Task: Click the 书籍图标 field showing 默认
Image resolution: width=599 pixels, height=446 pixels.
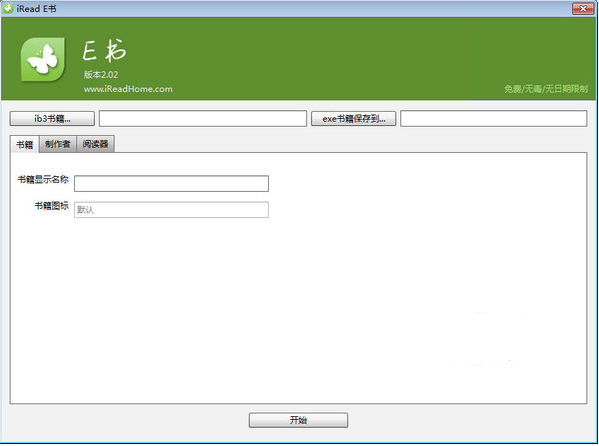Action: [x=172, y=210]
